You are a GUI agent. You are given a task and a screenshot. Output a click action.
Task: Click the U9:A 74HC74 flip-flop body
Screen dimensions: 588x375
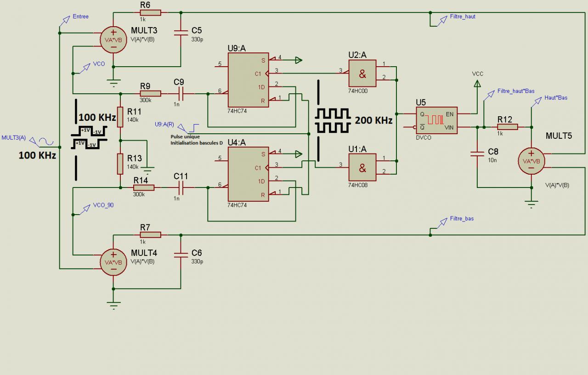pos(248,80)
